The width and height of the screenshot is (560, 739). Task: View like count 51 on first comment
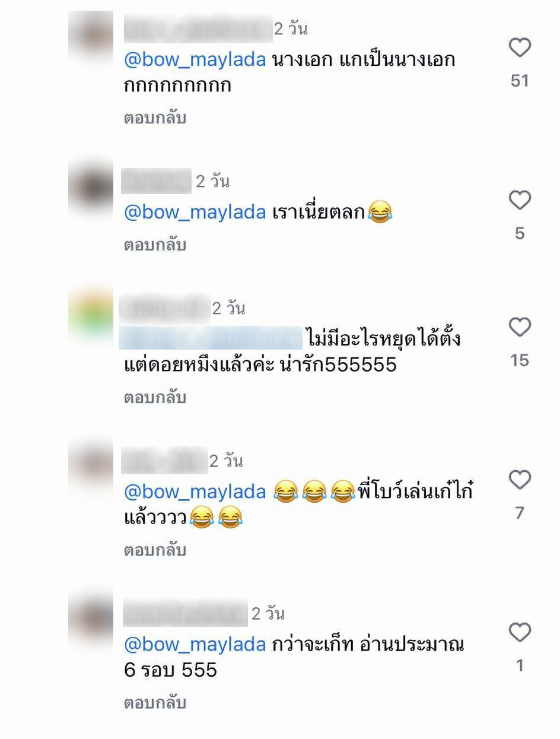pyautogui.click(x=520, y=81)
